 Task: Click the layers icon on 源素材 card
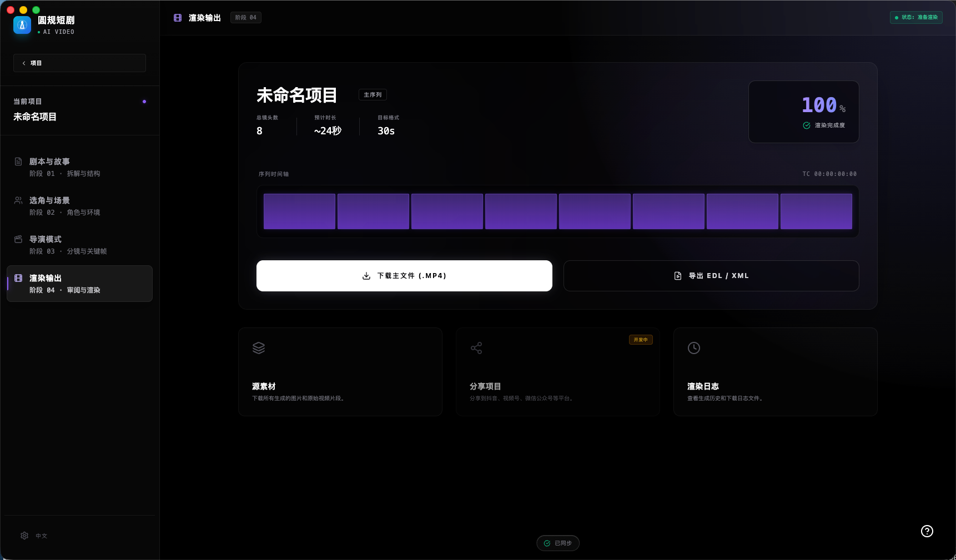pos(259,348)
